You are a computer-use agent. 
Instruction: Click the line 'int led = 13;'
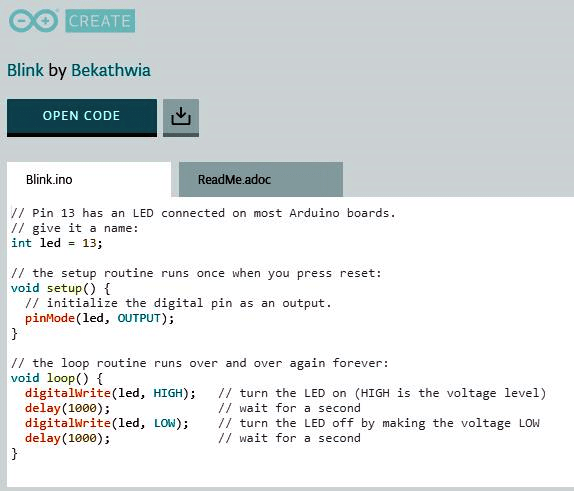click(57, 243)
